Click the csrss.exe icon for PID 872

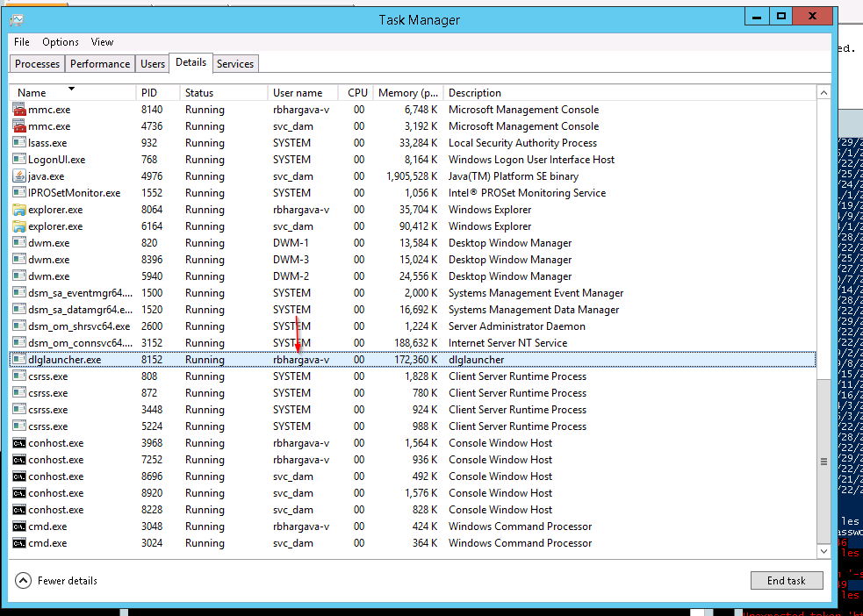[x=19, y=393]
